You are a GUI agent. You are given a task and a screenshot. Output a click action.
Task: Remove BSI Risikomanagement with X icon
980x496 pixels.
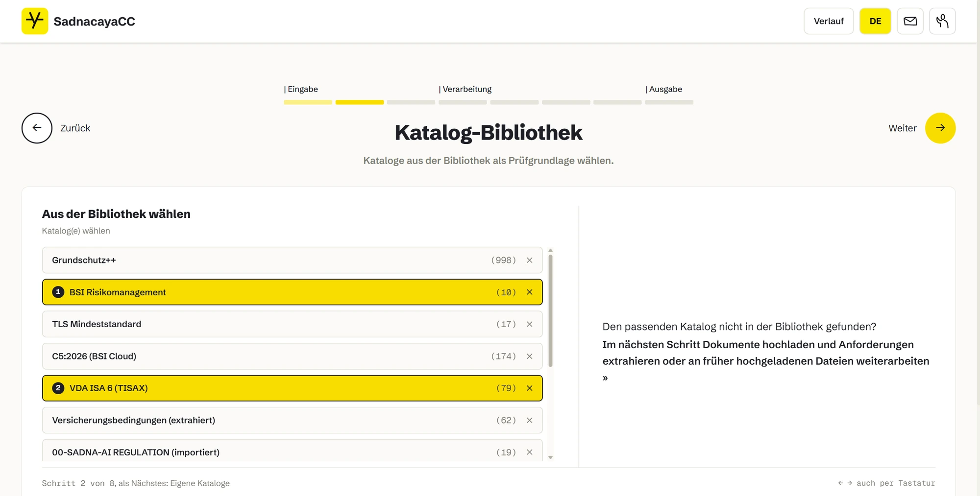(530, 292)
